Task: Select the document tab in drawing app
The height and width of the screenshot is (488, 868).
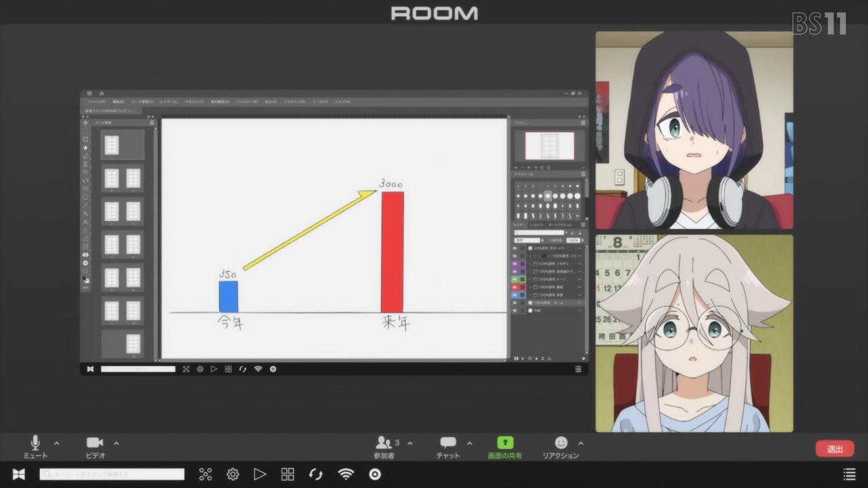Action: click(111, 110)
